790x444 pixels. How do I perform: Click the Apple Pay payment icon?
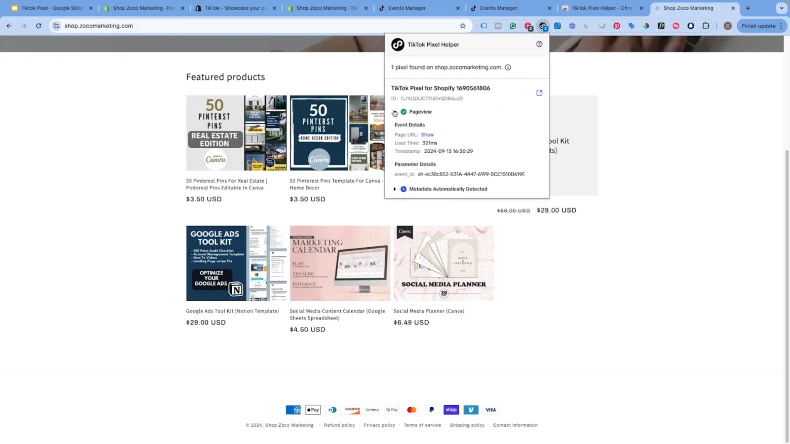[313, 410]
